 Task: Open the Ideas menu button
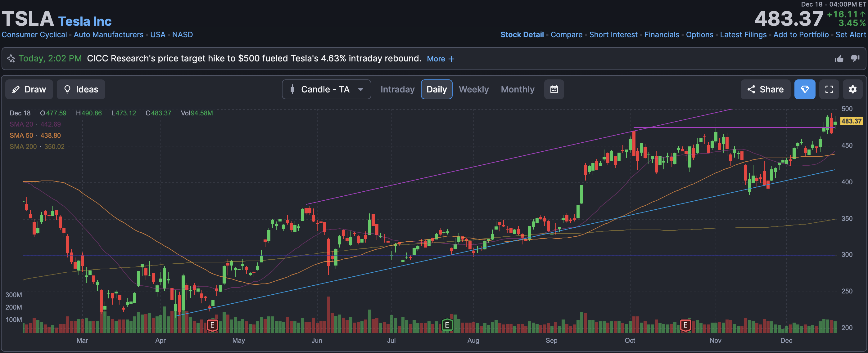(x=81, y=89)
